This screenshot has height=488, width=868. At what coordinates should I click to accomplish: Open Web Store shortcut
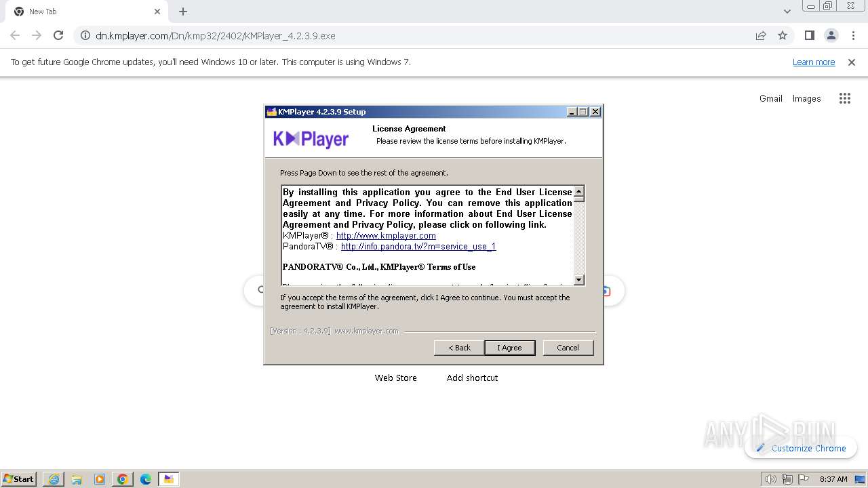(x=395, y=378)
